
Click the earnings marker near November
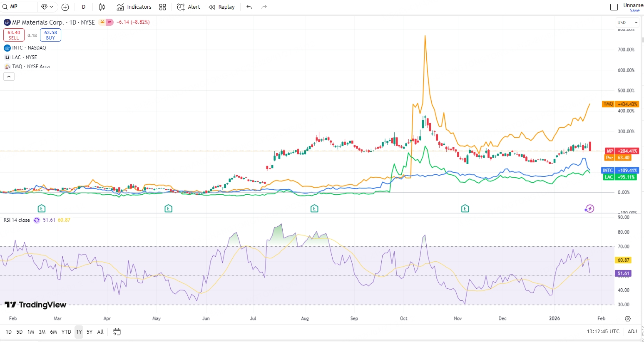click(465, 208)
